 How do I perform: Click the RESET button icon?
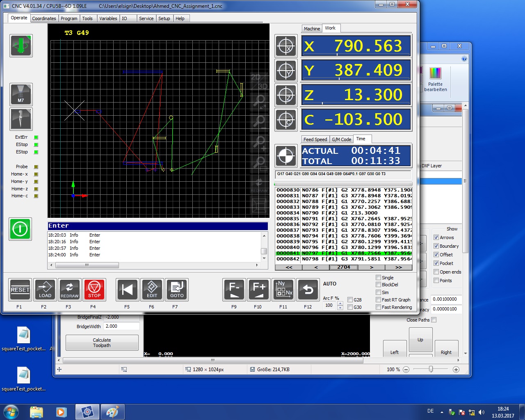[20, 290]
